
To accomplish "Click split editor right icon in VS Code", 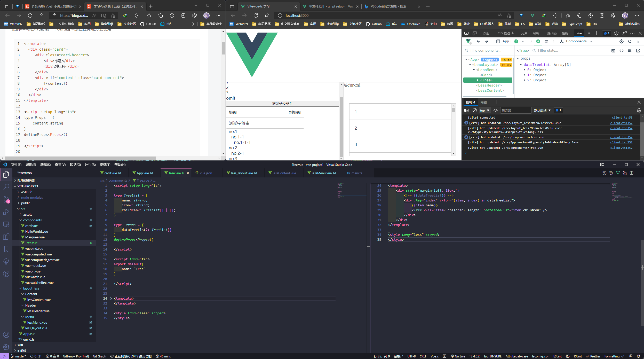I will click(x=631, y=173).
